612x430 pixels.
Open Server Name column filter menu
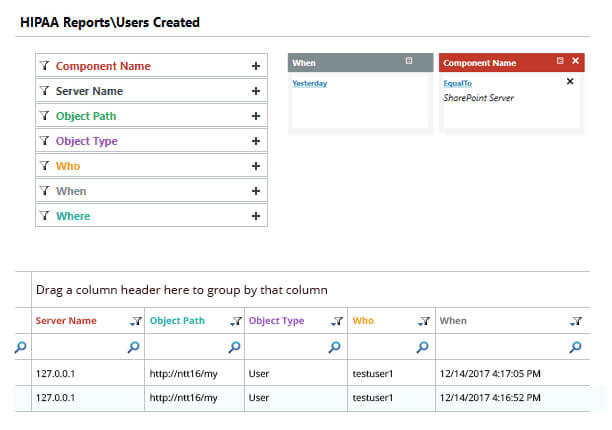click(135, 321)
